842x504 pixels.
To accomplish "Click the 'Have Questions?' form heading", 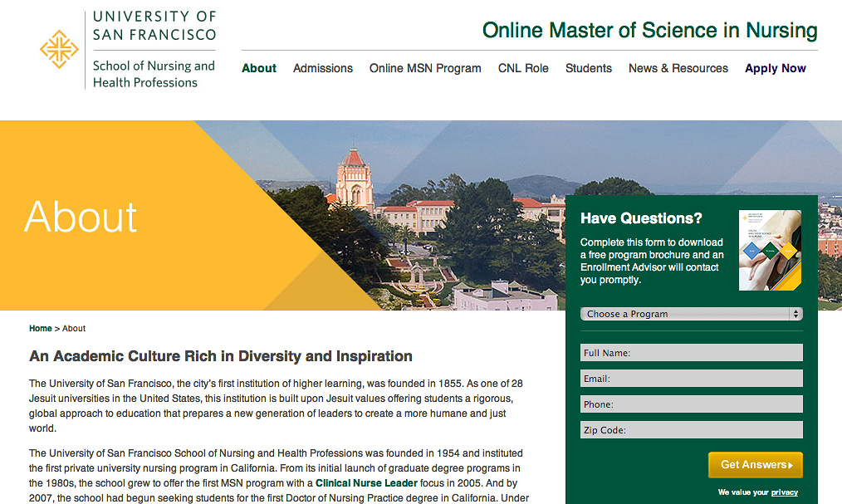I will tap(641, 218).
